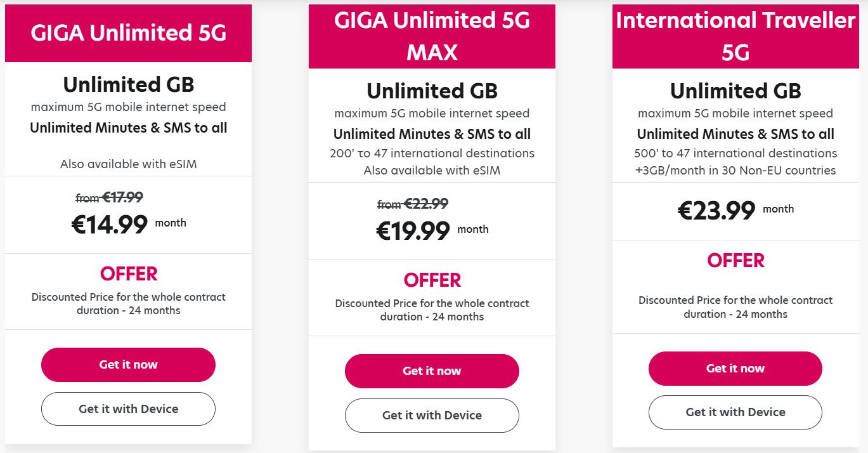Click the International Traveller 5G header banner
868x453 pixels.
[x=735, y=36]
